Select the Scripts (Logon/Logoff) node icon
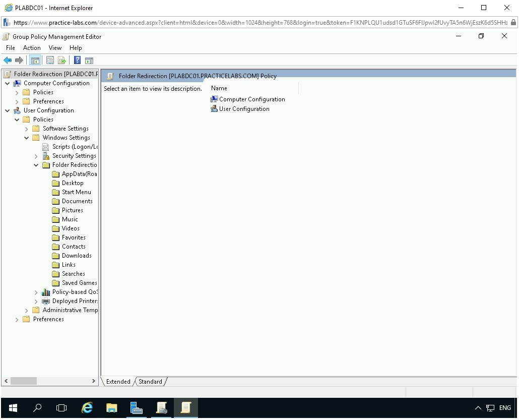 46,147
